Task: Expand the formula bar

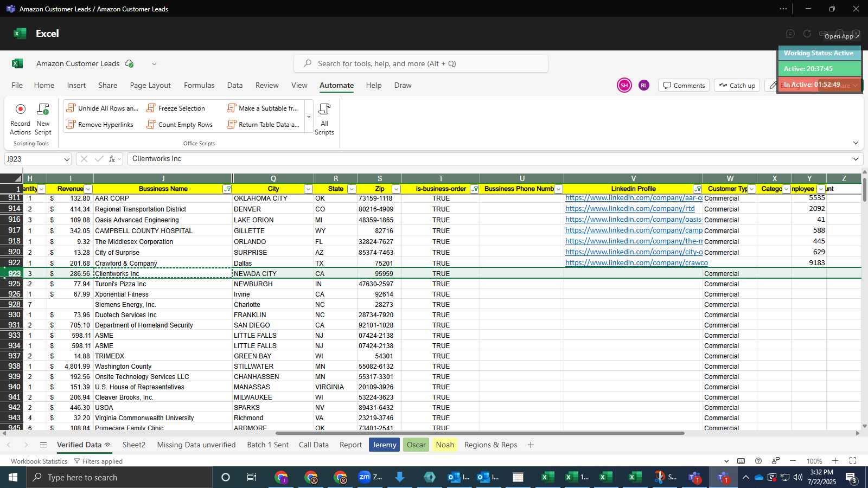Action: click(856, 159)
